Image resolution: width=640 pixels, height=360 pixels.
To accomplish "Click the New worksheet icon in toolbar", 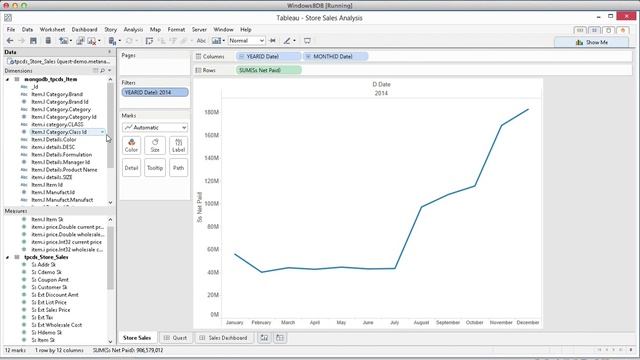I will coord(63,40).
